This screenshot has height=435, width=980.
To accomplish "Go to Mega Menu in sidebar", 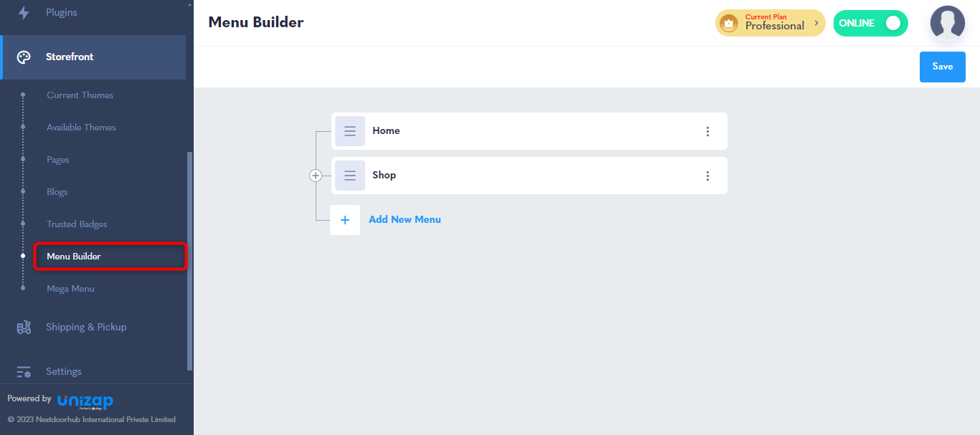I will (x=71, y=289).
